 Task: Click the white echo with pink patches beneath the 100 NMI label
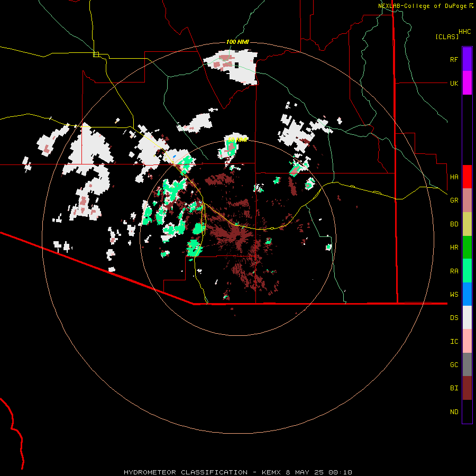click(231, 66)
